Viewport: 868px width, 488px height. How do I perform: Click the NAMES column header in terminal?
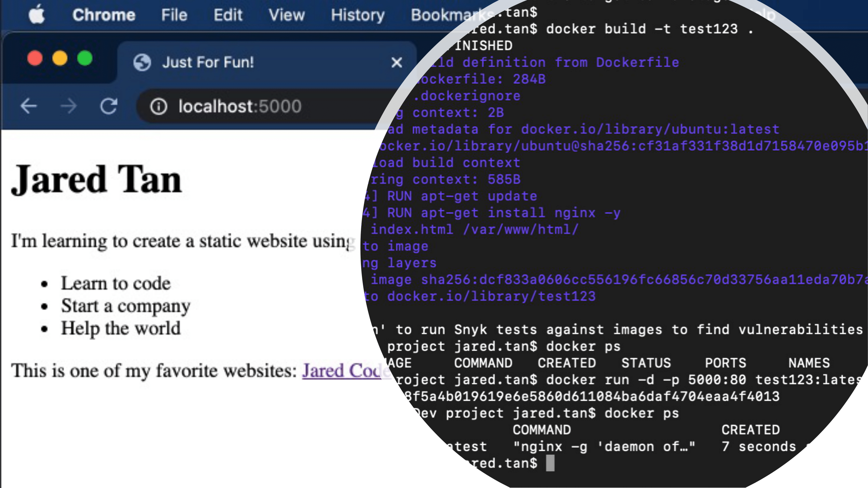pos(809,363)
